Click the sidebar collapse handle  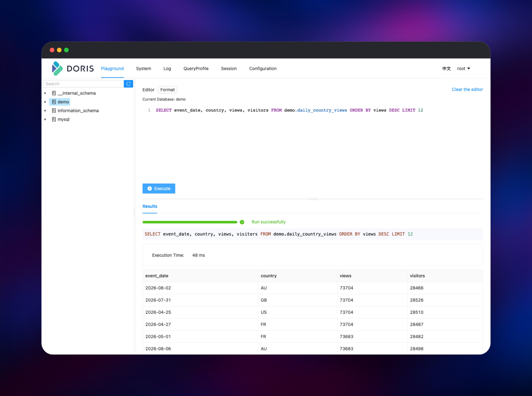(134, 212)
